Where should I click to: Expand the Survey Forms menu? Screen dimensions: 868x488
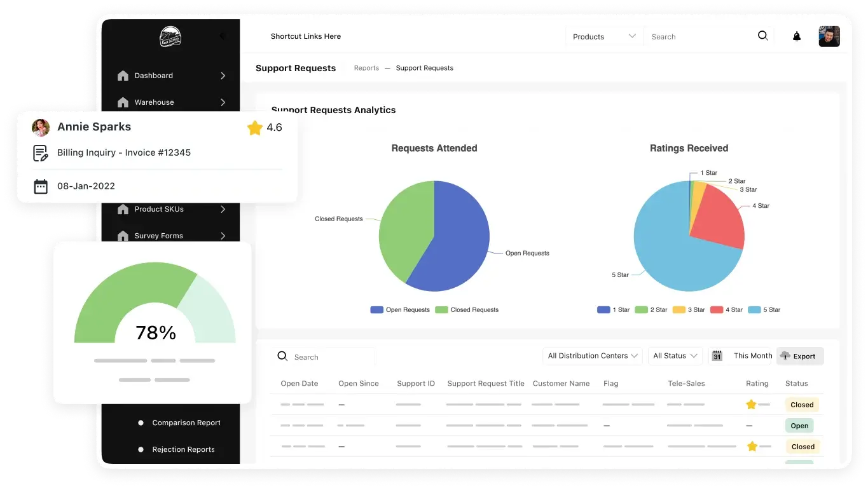(223, 236)
